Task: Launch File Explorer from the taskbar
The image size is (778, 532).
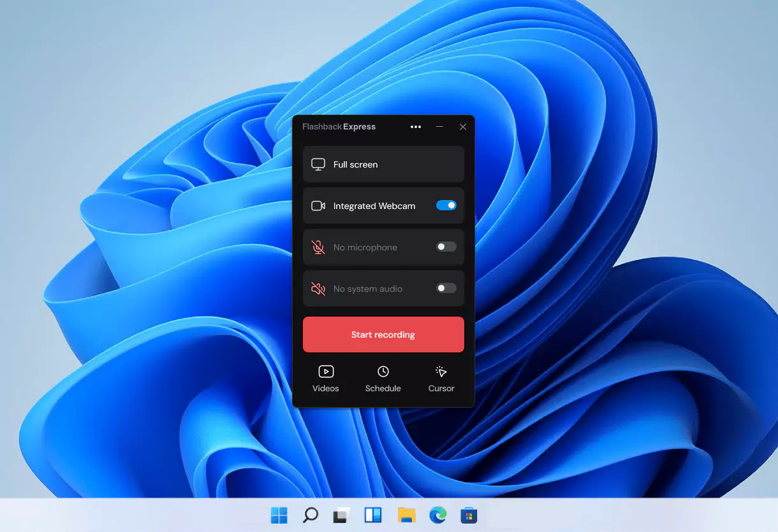Action: click(x=406, y=515)
